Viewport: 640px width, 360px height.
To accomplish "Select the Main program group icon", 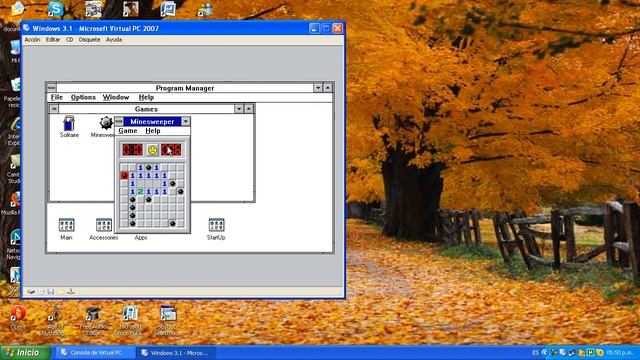I will (66, 229).
